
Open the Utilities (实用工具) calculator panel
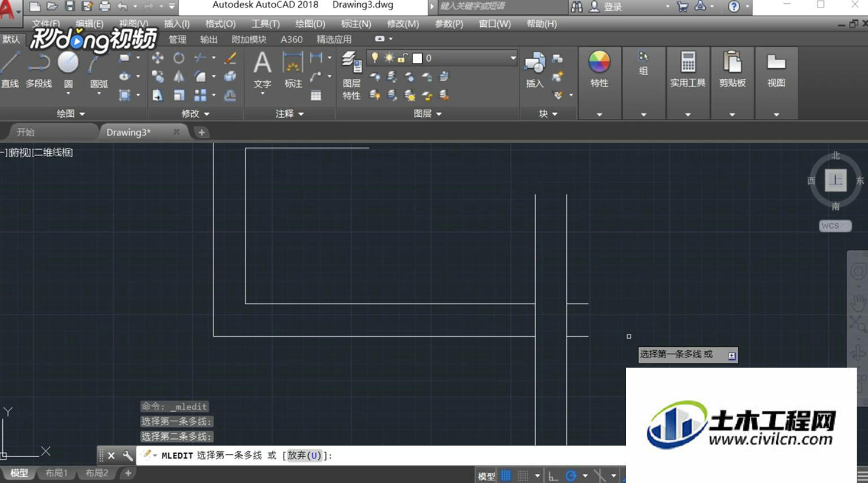688,69
